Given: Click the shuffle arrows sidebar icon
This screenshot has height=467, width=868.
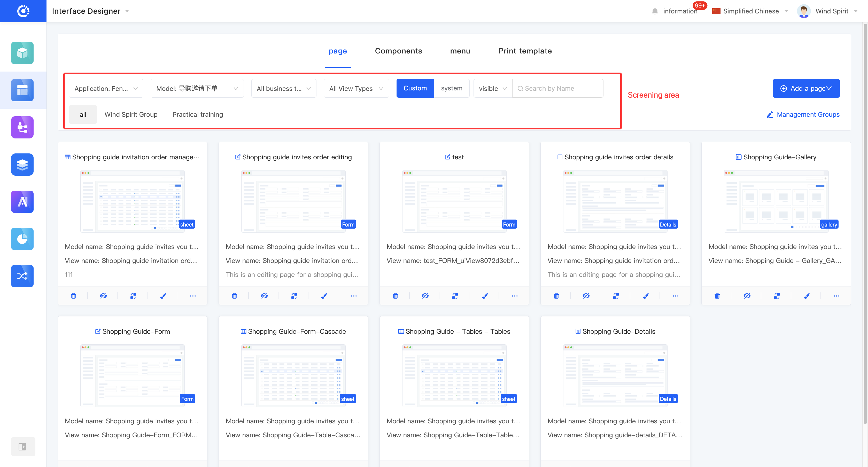Looking at the screenshot, I should (x=22, y=276).
